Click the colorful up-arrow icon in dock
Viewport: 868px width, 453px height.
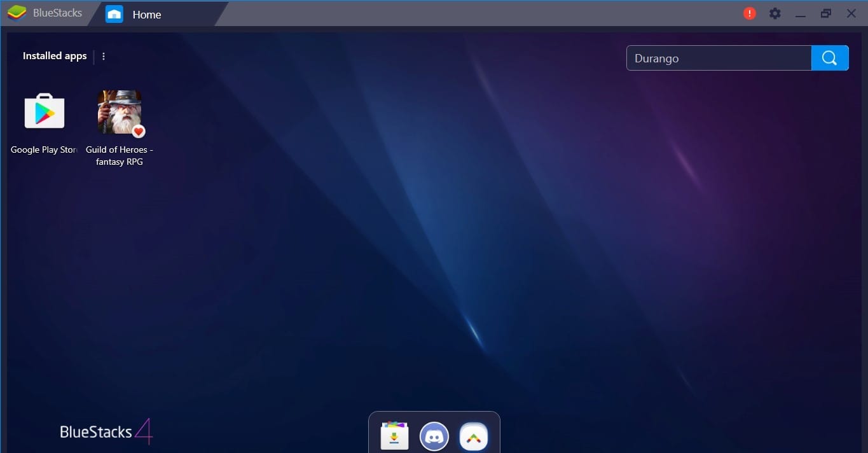474,436
